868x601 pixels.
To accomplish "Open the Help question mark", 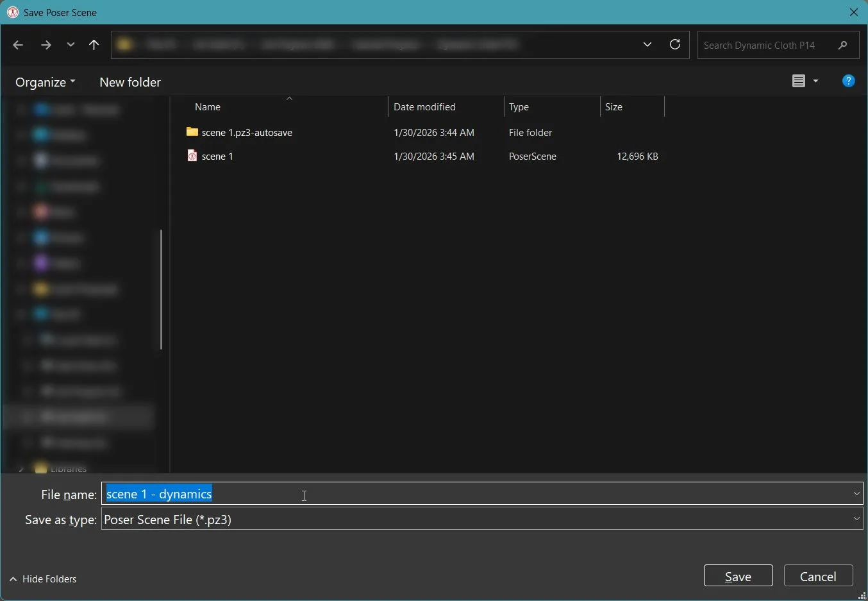I will (x=847, y=80).
